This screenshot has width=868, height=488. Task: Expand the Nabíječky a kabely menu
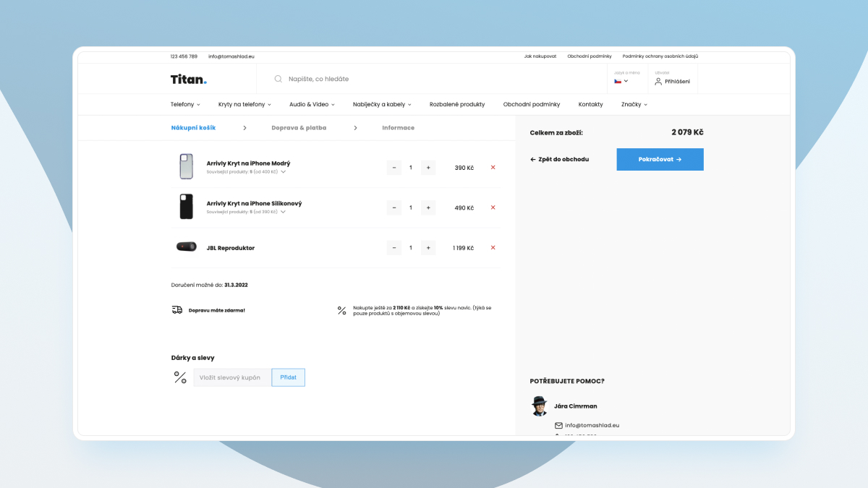coord(382,105)
